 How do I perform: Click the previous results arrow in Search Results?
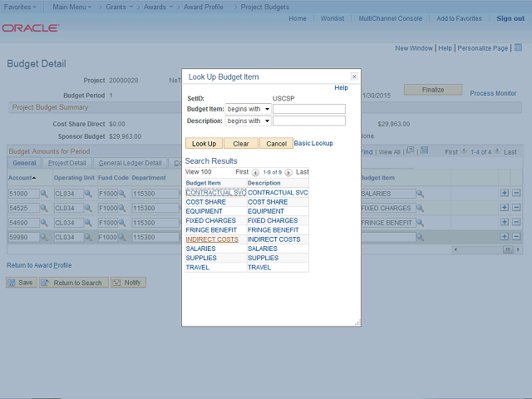255,172
